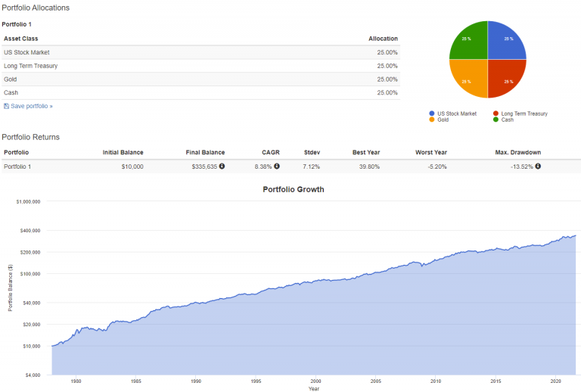Click the blue US Stock Market legend dot
The image size is (581, 392).
click(432, 114)
